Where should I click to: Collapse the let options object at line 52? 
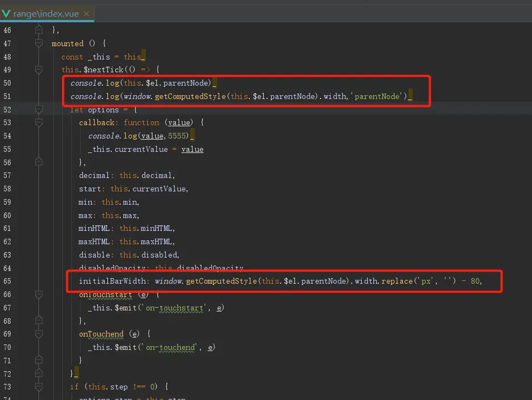[x=38, y=110]
